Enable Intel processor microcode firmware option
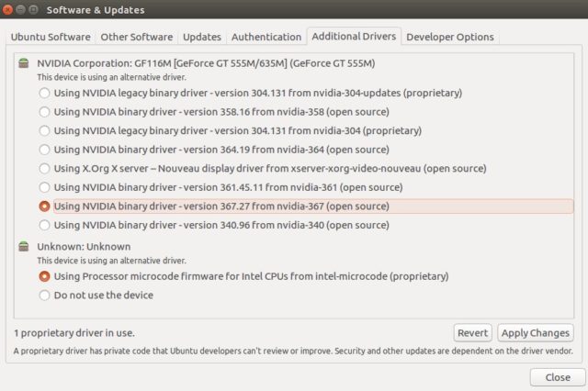This screenshot has height=391, width=588. 44,275
